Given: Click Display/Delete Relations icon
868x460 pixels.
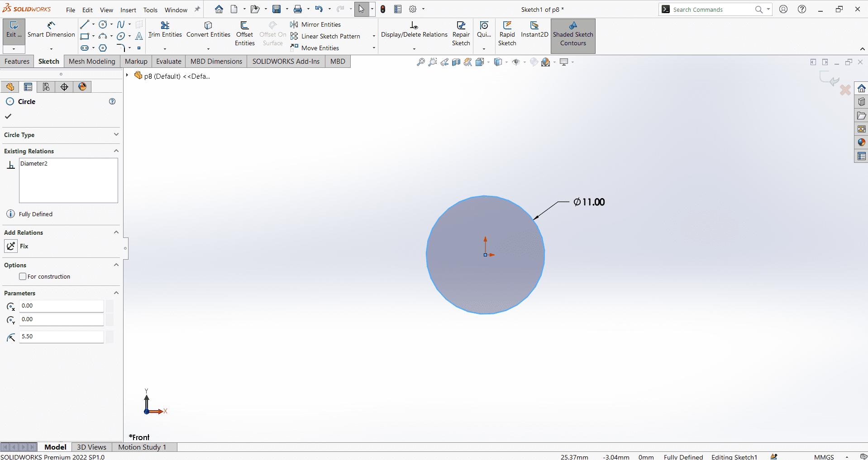Looking at the screenshot, I should pyautogui.click(x=414, y=25).
